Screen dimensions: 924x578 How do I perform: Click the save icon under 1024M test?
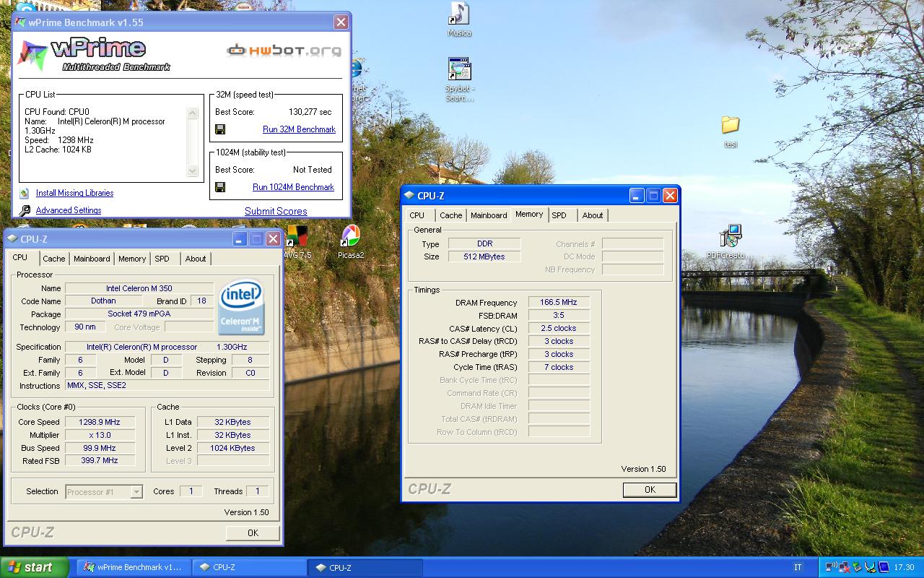coord(220,187)
